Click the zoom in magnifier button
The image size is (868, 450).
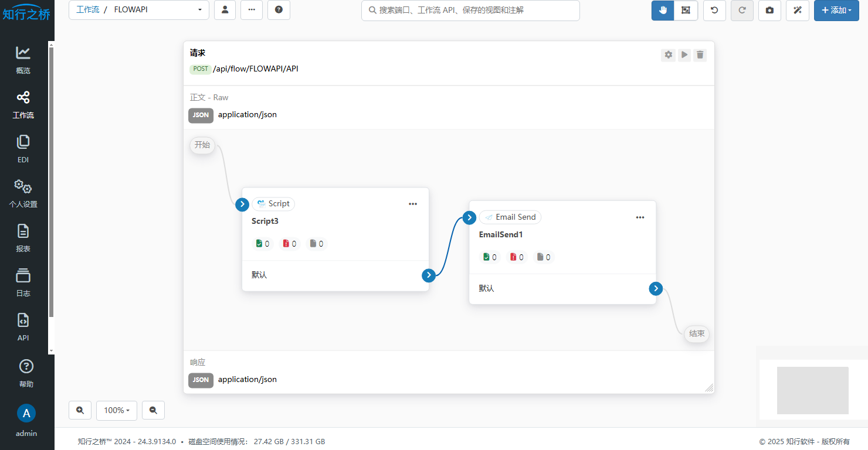click(80, 410)
